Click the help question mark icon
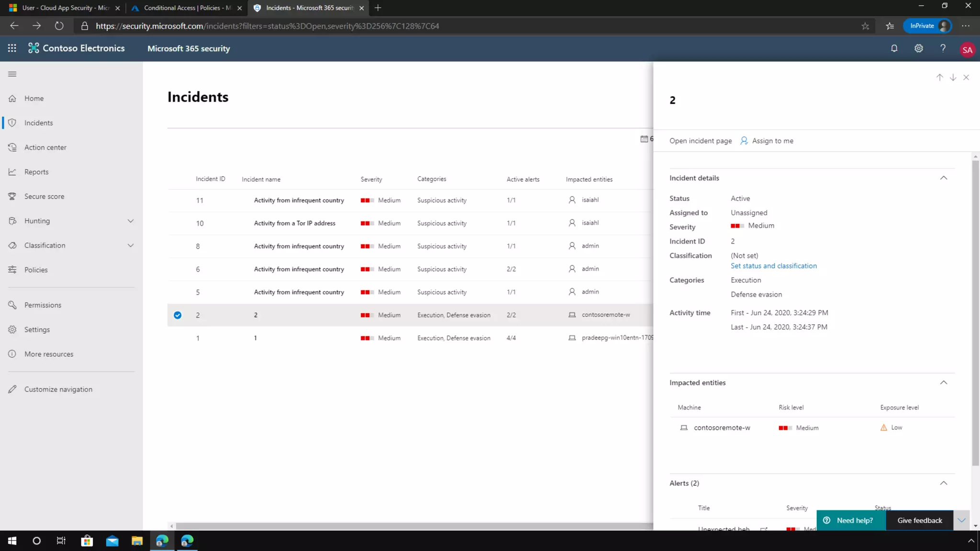Image resolution: width=980 pixels, height=551 pixels. (x=943, y=48)
